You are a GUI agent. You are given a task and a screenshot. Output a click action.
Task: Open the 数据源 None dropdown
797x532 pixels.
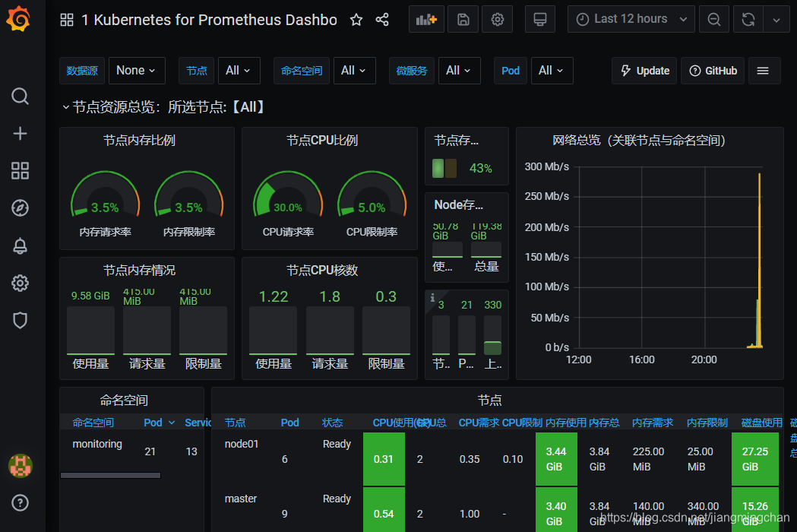pyautogui.click(x=137, y=70)
